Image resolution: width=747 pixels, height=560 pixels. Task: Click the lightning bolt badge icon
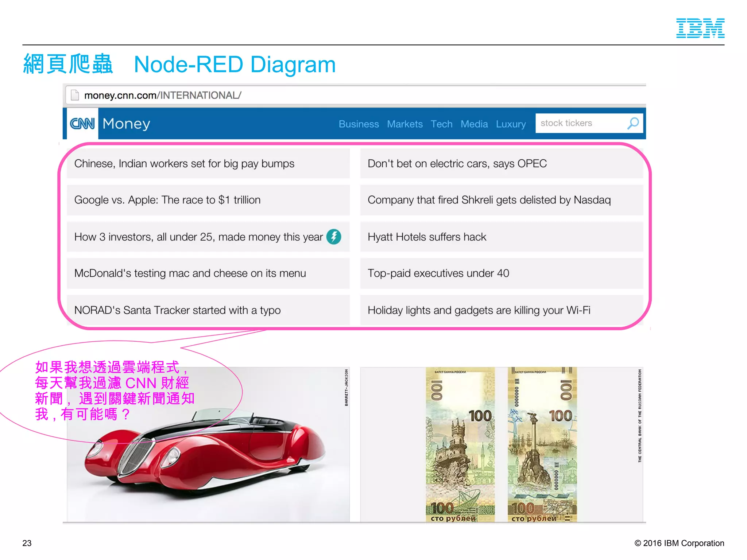coord(334,237)
